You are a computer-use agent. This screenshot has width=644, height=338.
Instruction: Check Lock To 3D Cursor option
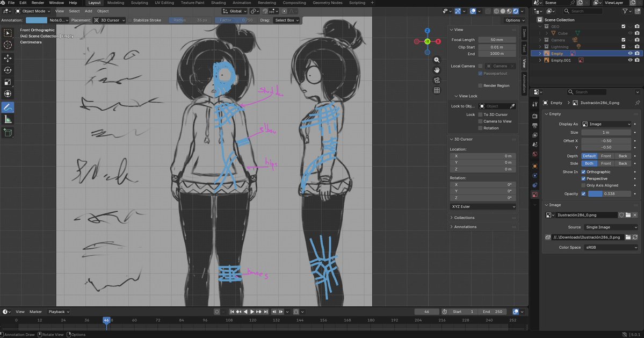point(480,114)
